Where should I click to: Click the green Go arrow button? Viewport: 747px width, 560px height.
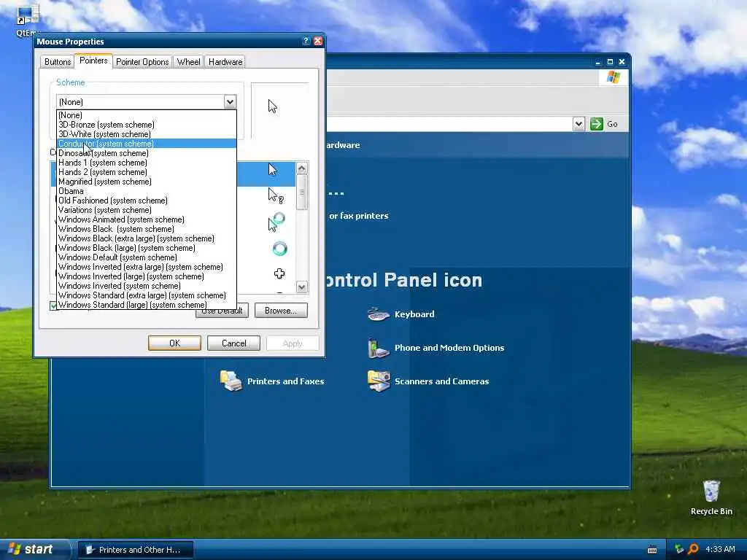[x=597, y=124]
